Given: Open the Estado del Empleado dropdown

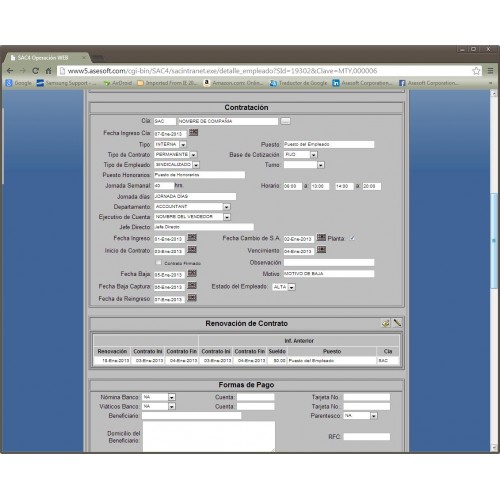Looking at the screenshot, I should click(292, 287).
